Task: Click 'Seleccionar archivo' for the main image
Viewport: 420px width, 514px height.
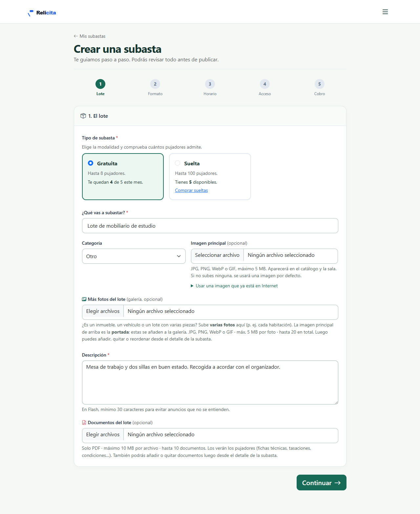Action: tap(217, 256)
